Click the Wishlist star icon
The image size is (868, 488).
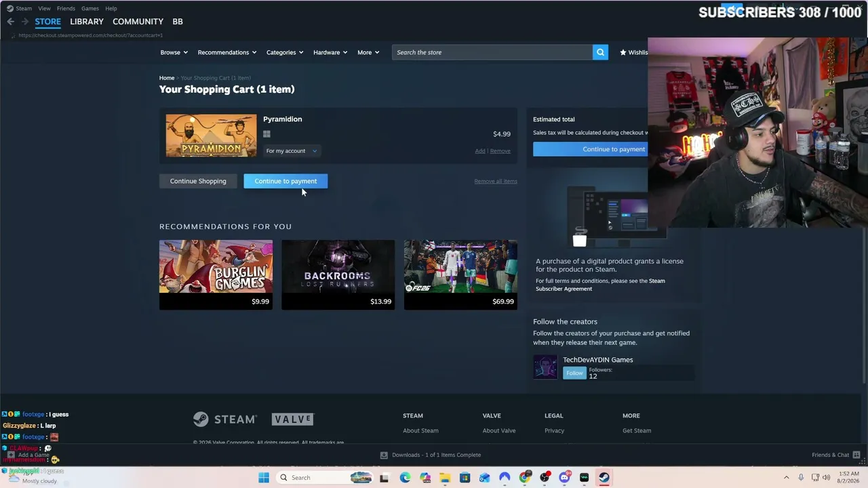[x=623, y=52]
